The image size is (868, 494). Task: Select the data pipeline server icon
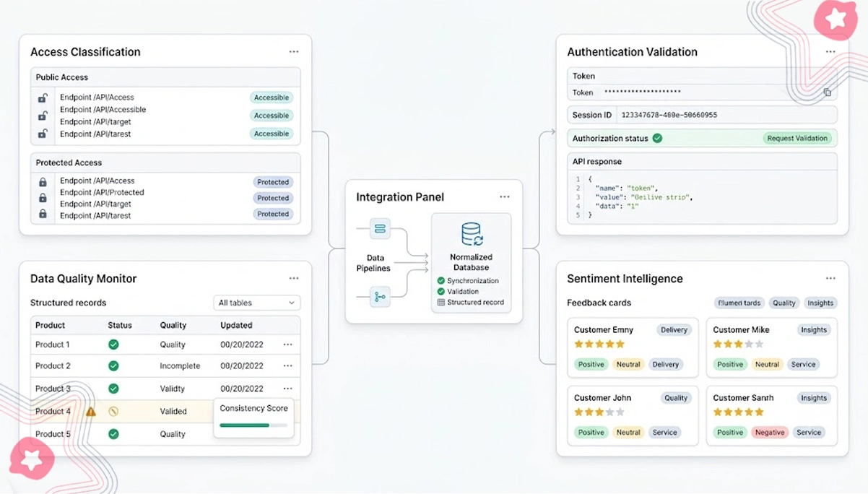[x=380, y=229]
